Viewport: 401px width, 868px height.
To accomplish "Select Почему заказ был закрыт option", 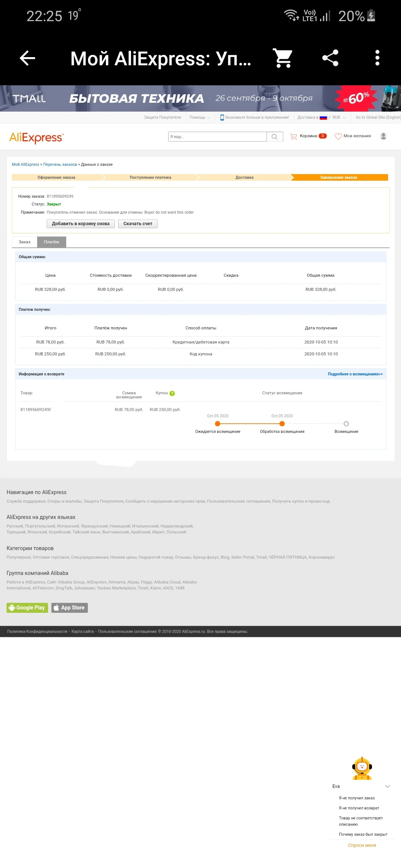I will pyautogui.click(x=363, y=834).
